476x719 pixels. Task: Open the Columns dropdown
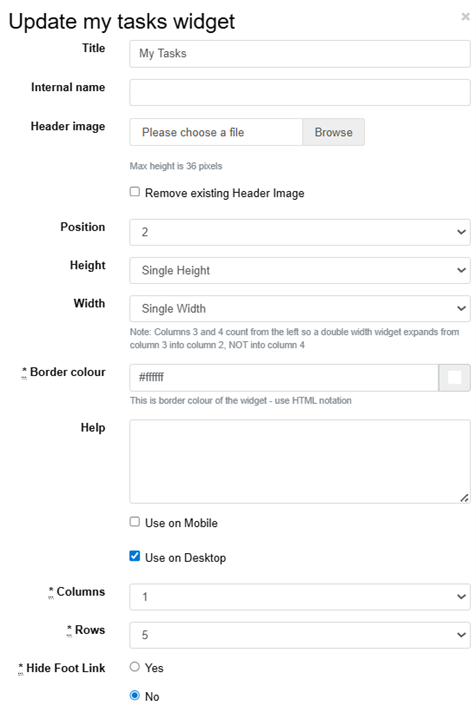[x=299, y=597]
